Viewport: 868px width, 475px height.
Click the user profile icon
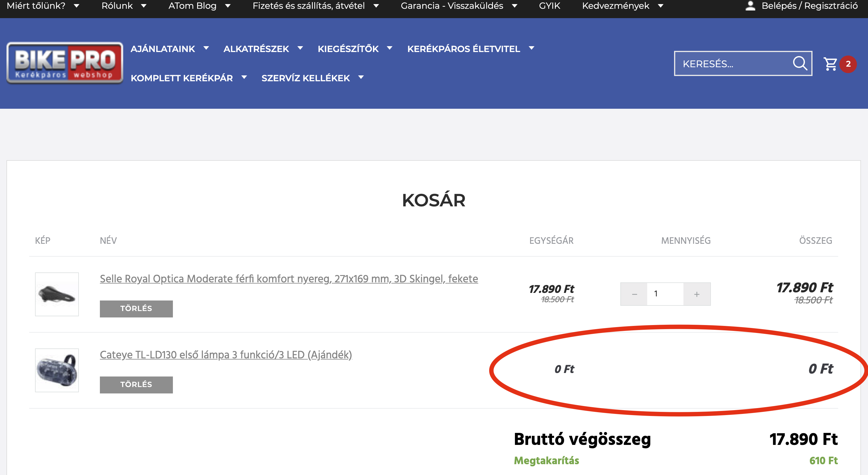[x=750, y=6]
